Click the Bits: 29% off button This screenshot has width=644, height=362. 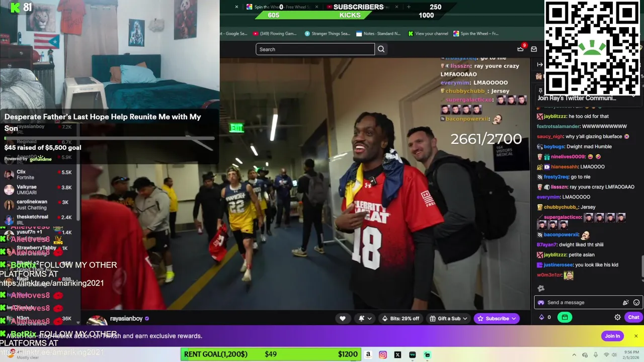tap(400, 318)
